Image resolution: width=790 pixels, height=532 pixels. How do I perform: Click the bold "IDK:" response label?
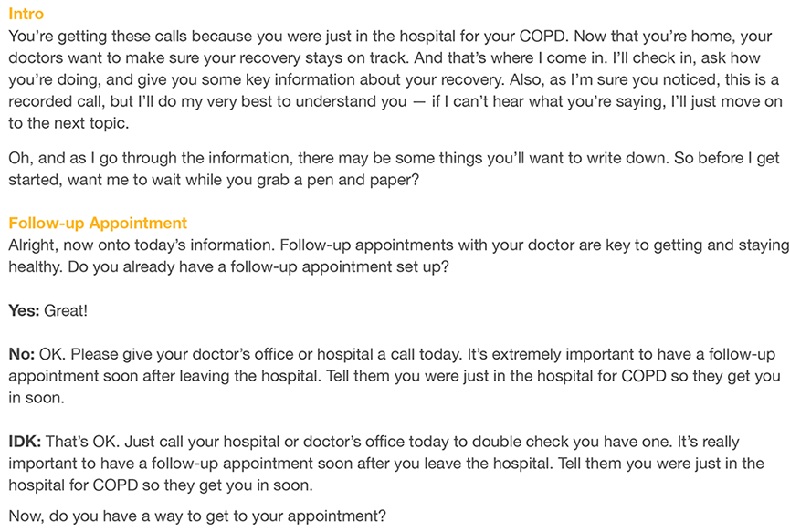click(x=25, y=442)
